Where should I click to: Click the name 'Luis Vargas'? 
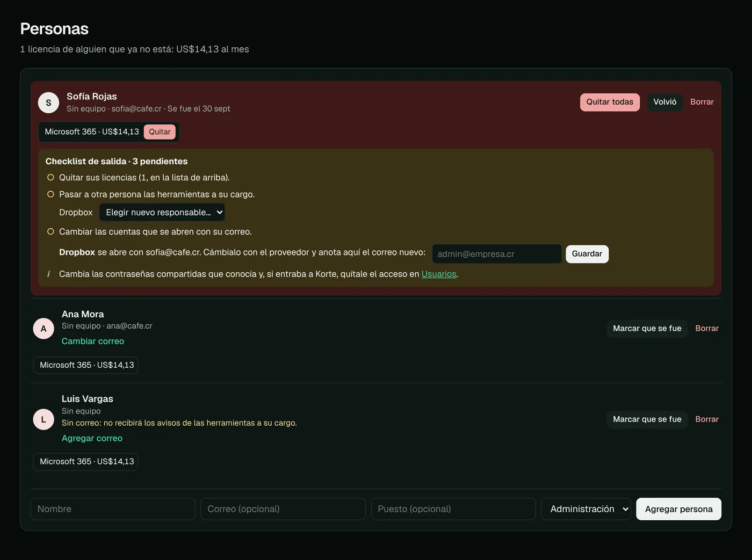(x=88, y=399)
